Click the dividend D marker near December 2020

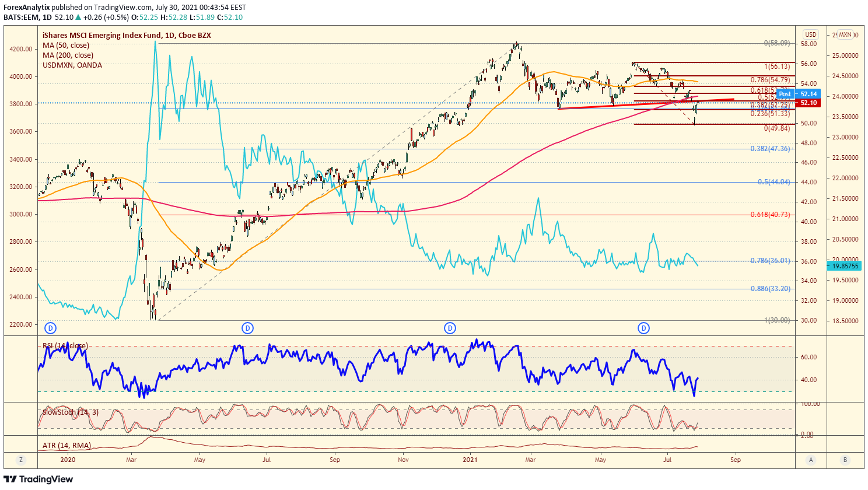pos(450,328)
